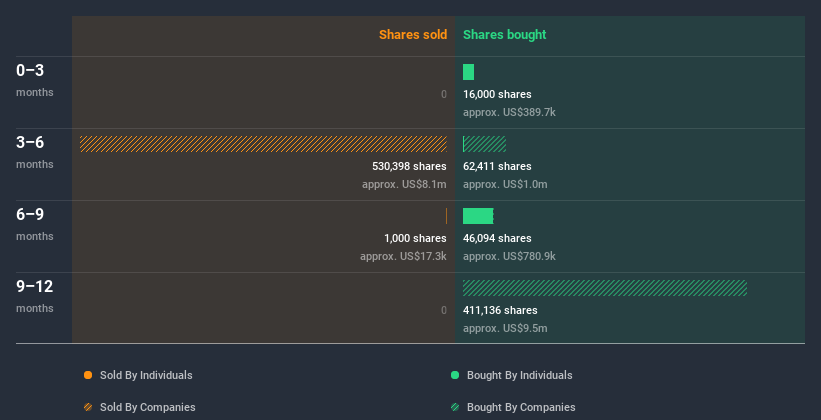Select the approx. US$1.0m value
This screenshot has width=821, height=420.
coord(505,184)
